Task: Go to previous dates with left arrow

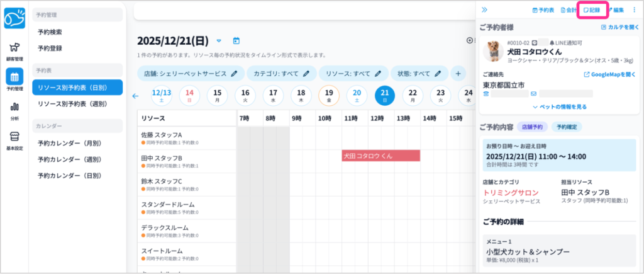Action: tap(135, 96)
